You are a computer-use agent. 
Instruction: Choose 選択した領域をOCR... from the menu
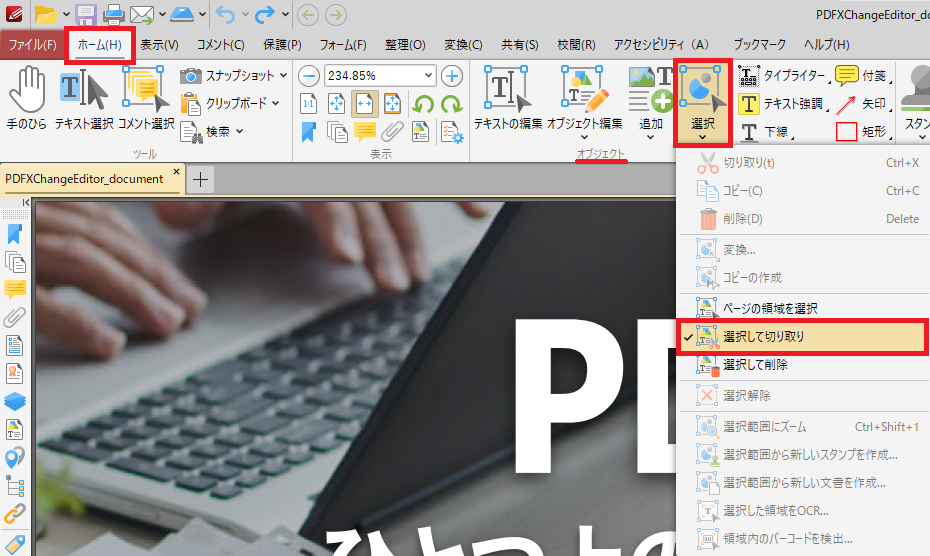804,510
